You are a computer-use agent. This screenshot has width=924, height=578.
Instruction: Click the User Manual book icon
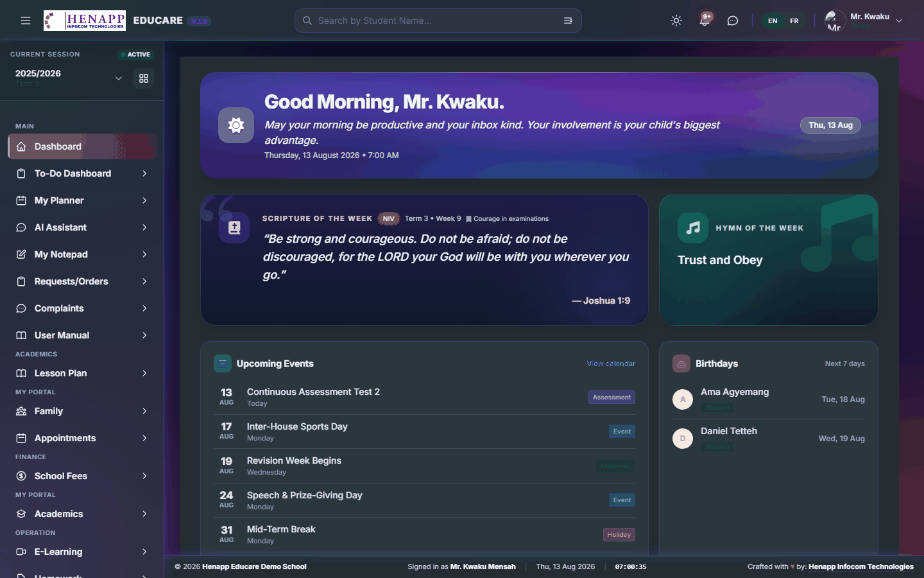click(21, 335)
